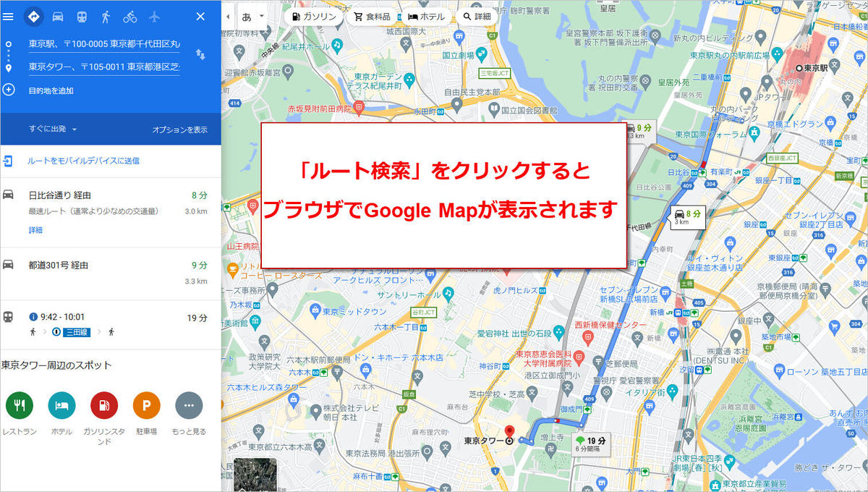Select the 9:42 - 10:01 transit route
The image size is (868, 492).
tap(110, 325)
